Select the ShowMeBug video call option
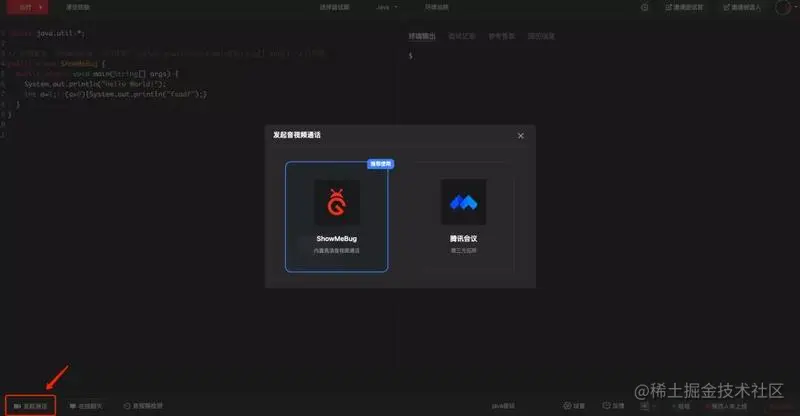 pos(337,217)
